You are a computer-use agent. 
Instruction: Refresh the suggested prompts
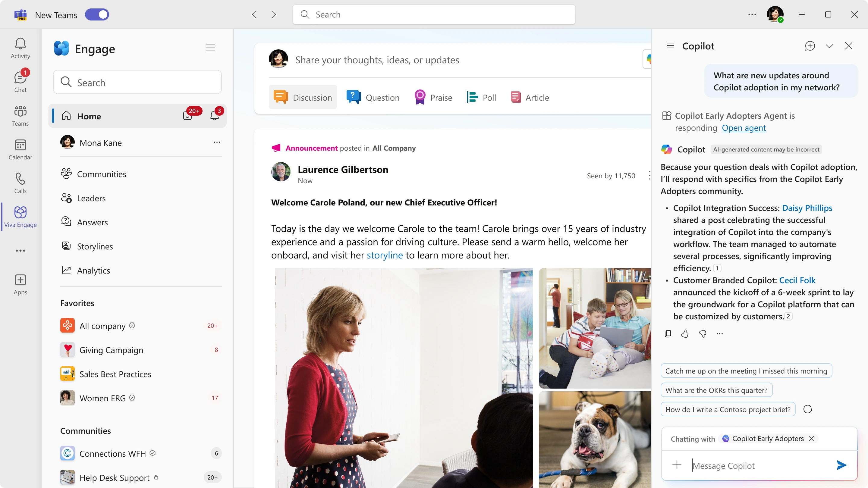[x=807, y=409]
